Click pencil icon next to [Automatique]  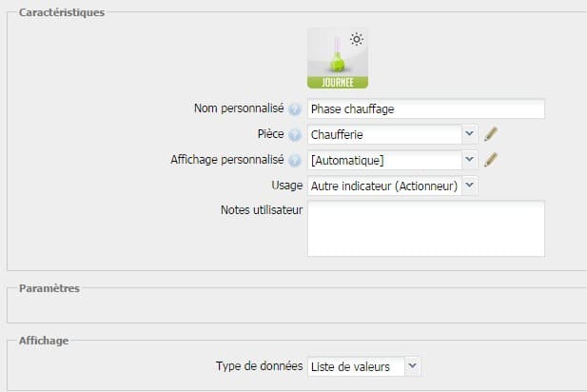point(491,160)
